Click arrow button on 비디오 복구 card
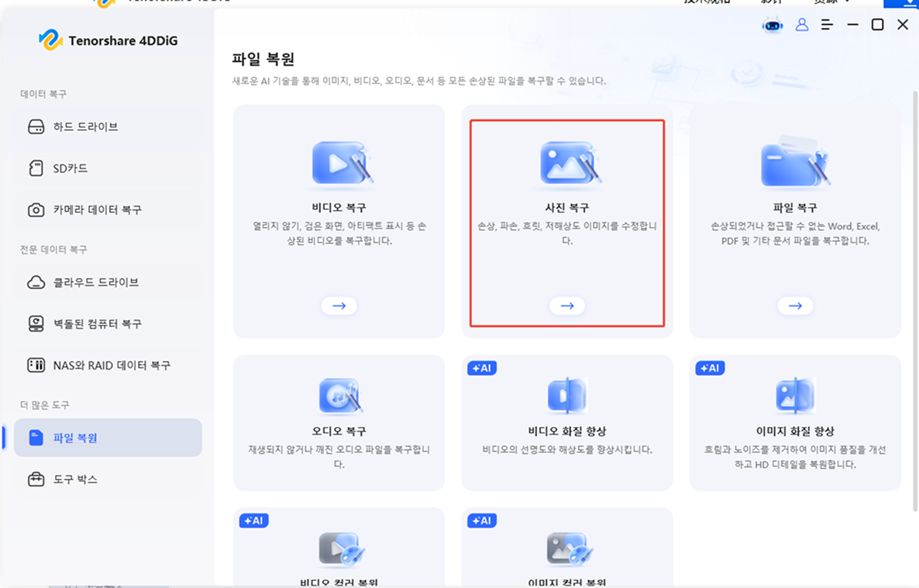 click(x=339, y=305)
